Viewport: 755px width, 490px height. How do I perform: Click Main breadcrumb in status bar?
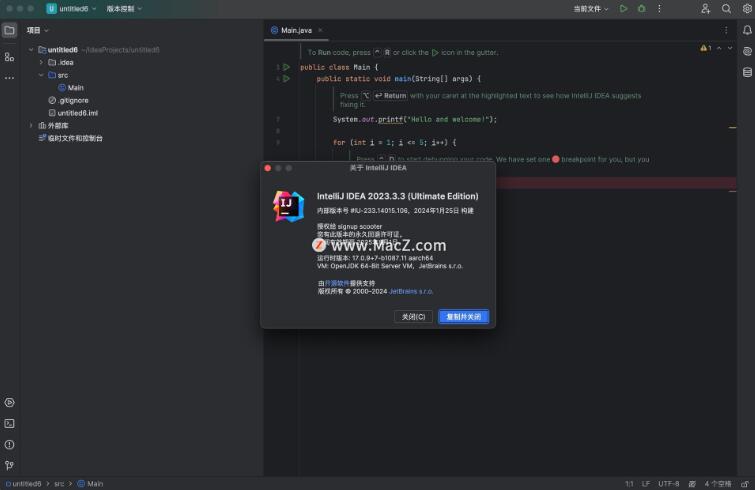tap(91, 484)
